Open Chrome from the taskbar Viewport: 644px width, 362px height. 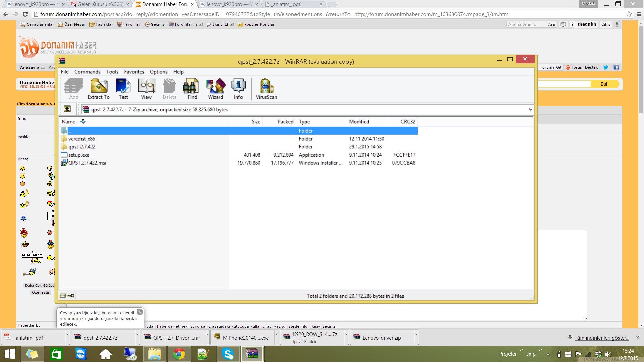point(179,354)
